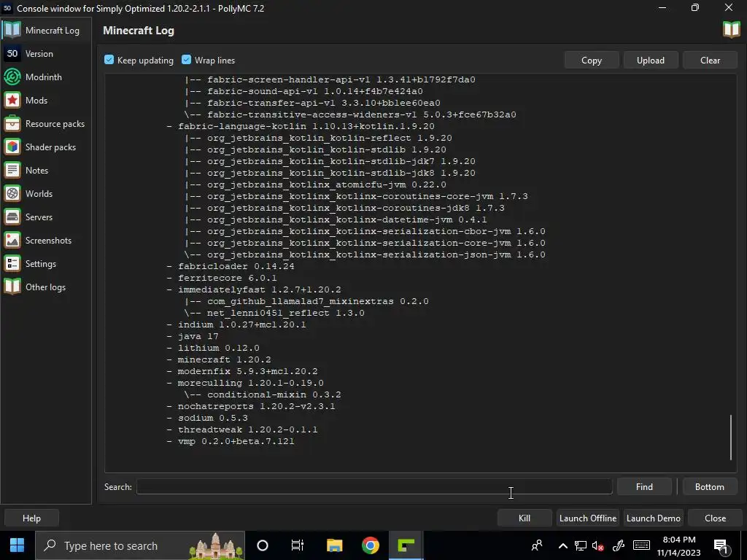Go to the Screenshots tab label
Viewport: 747px width, 560px height.
coord(48,240)
